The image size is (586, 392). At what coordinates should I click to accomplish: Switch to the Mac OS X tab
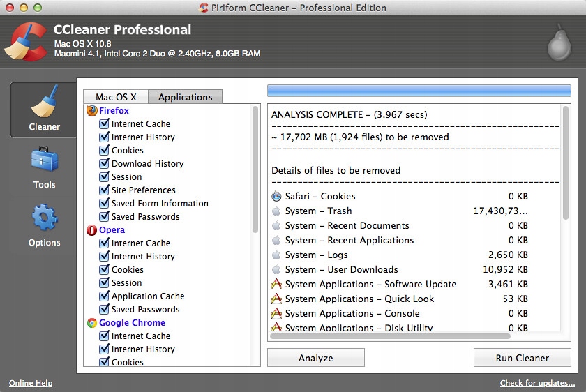[x=116, y=97]
